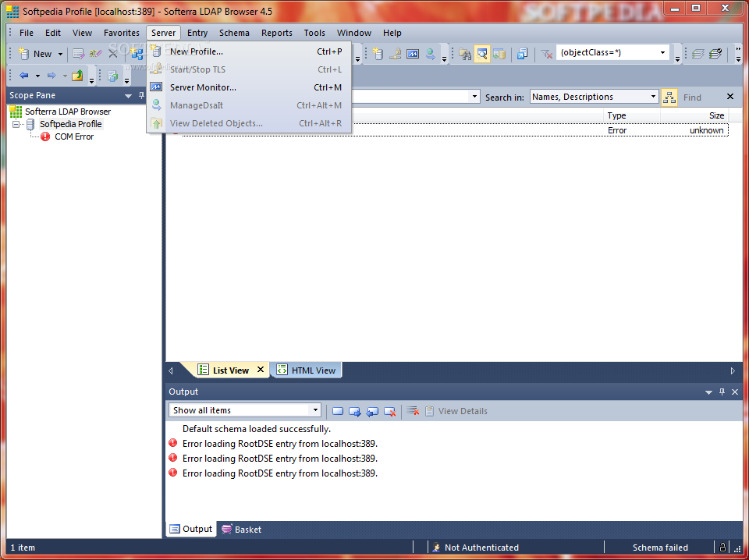Click the copy-entries icon beside the navigation toolbar
This screenshot has width=749, height=560.
click(x=112, y=76)
